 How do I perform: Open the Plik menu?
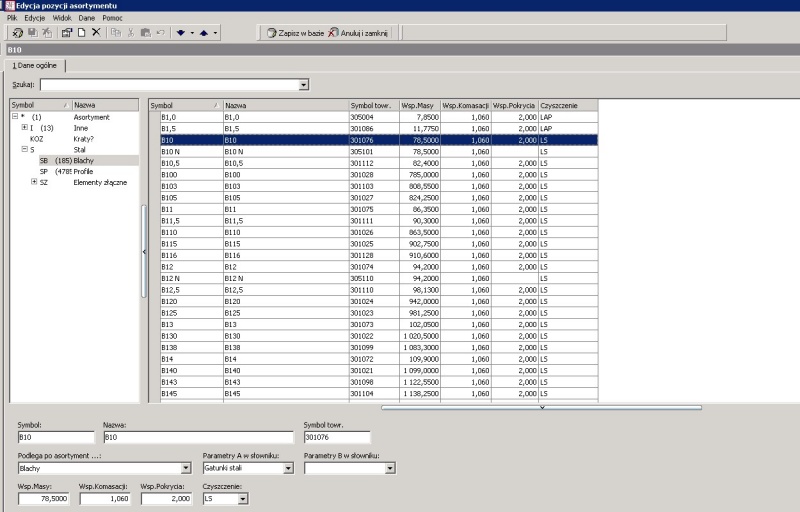(12, 18)
